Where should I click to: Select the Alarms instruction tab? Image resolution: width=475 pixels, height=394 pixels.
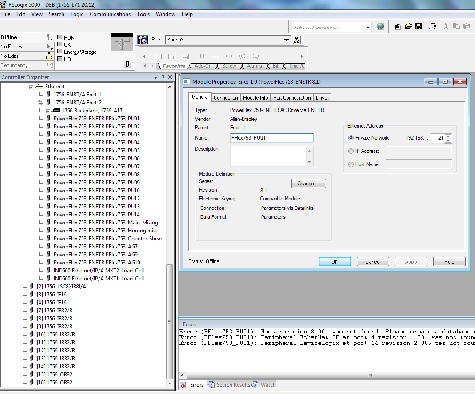click(x=254, y=66)
